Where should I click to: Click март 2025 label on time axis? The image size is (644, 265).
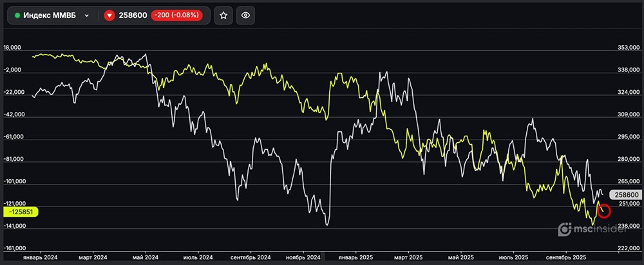pos(406,256)
